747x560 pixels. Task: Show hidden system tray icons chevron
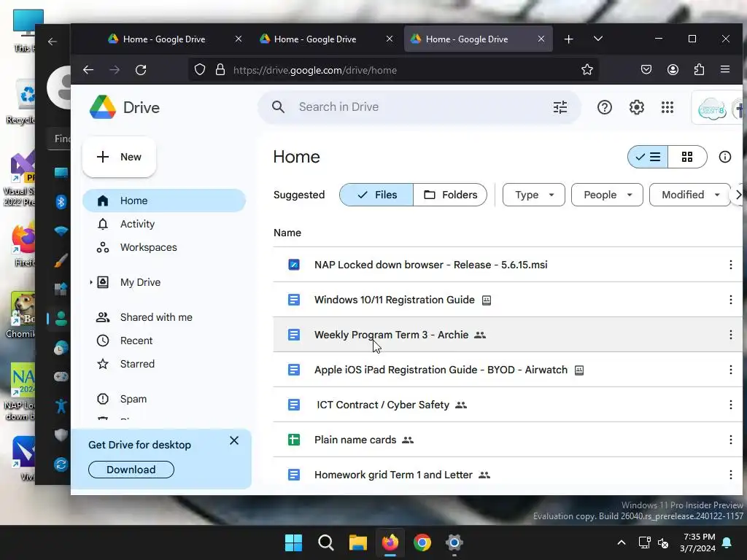622,542
